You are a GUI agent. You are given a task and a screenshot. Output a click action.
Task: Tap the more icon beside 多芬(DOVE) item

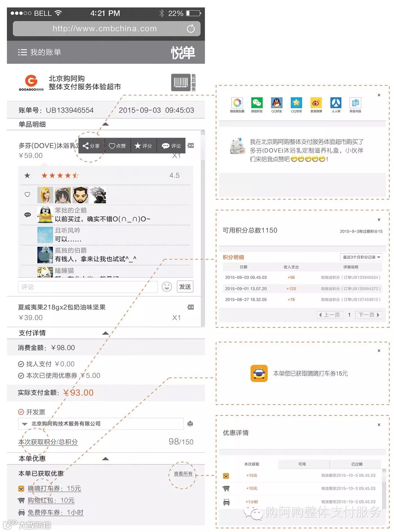[x=191, y=145]
